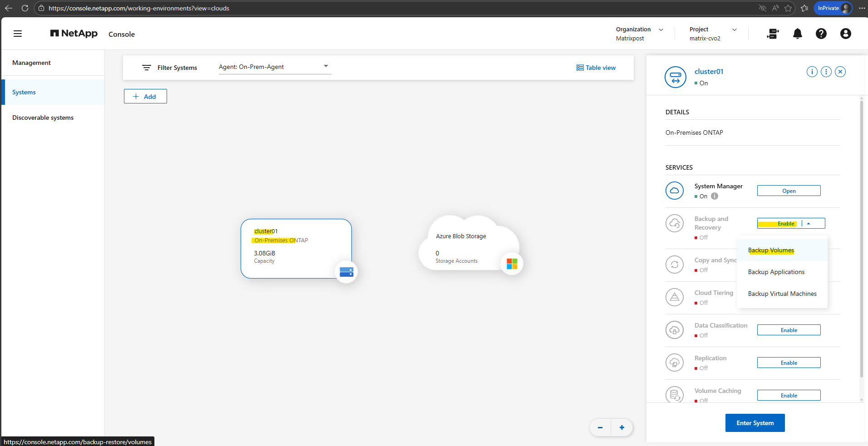Open the user account profile icon
Screen dimensions: 868x446
point(845,34)
